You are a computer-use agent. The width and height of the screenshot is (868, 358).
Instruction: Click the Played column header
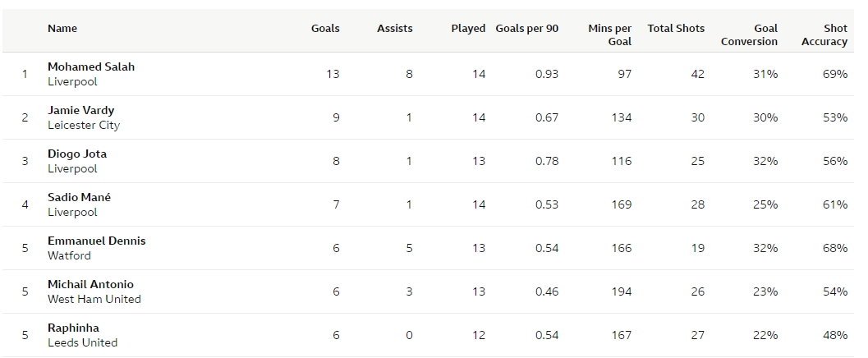[468, 28]
